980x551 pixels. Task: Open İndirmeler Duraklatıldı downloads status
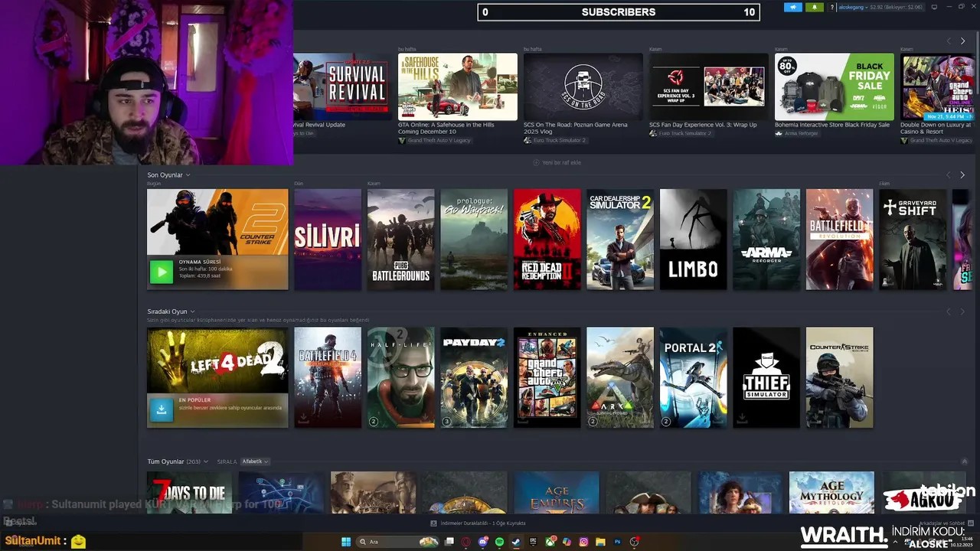click(x=479, y=523)
